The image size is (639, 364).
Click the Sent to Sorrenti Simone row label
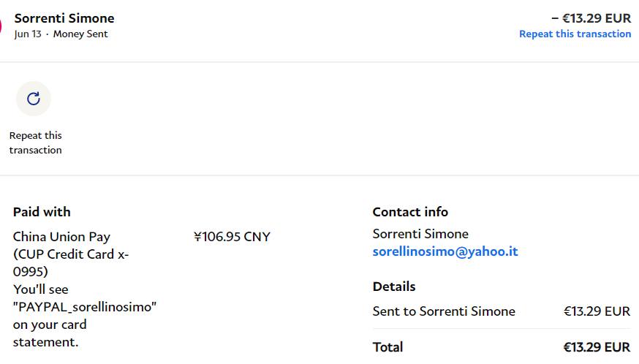click(x=444, y=311)
